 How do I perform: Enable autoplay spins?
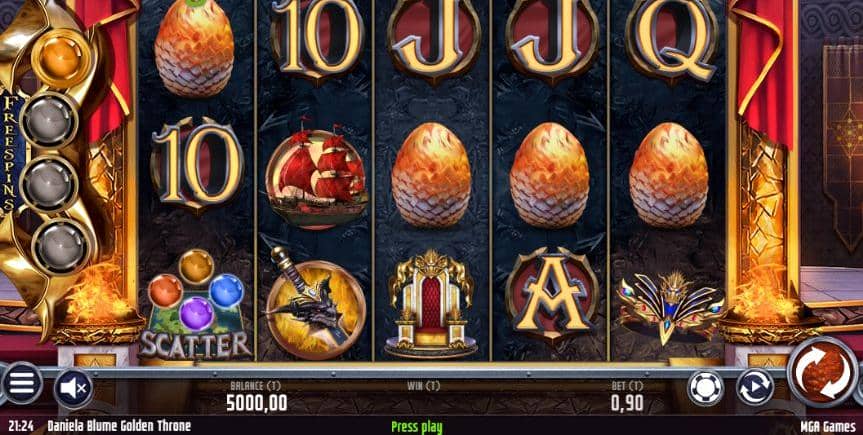[755, 387]
